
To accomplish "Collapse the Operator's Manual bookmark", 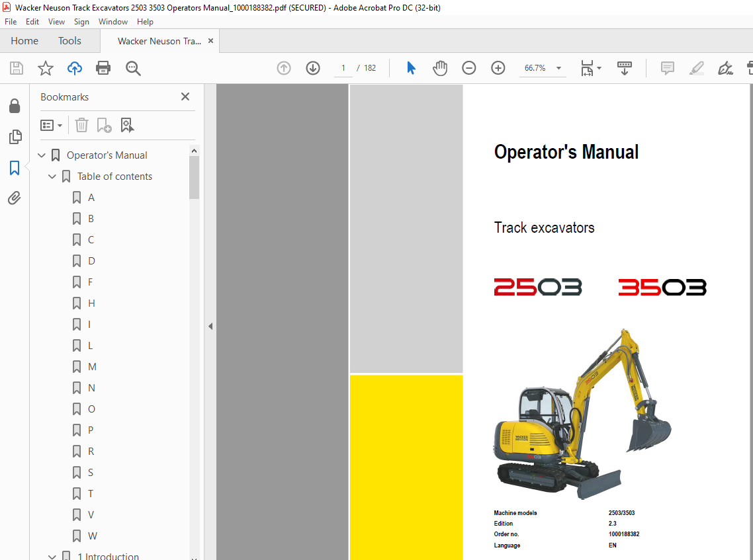I will coord(41,155).
